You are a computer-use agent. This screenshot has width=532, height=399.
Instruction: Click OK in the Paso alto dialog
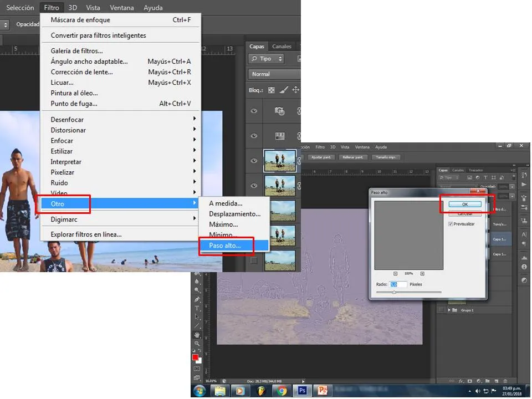click(x=465, y=204)
